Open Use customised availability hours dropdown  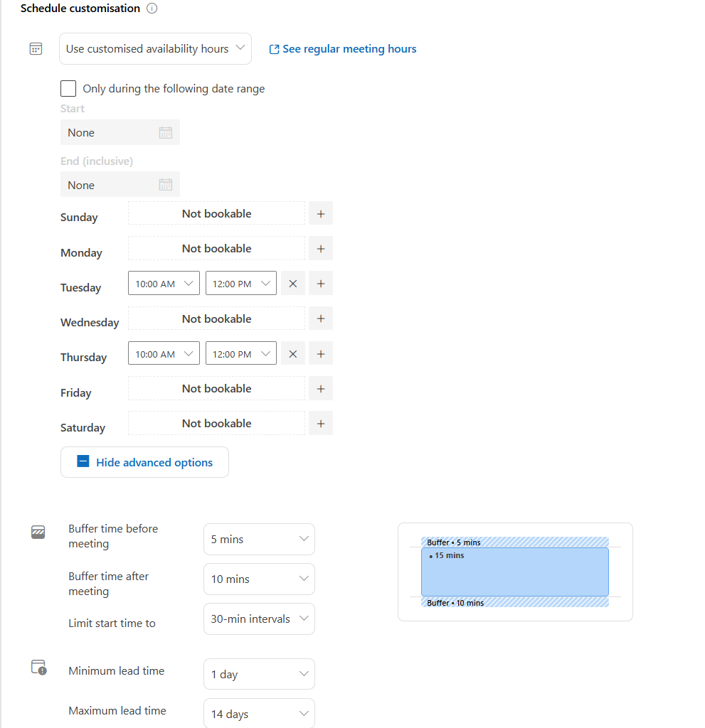pos(155,49)
